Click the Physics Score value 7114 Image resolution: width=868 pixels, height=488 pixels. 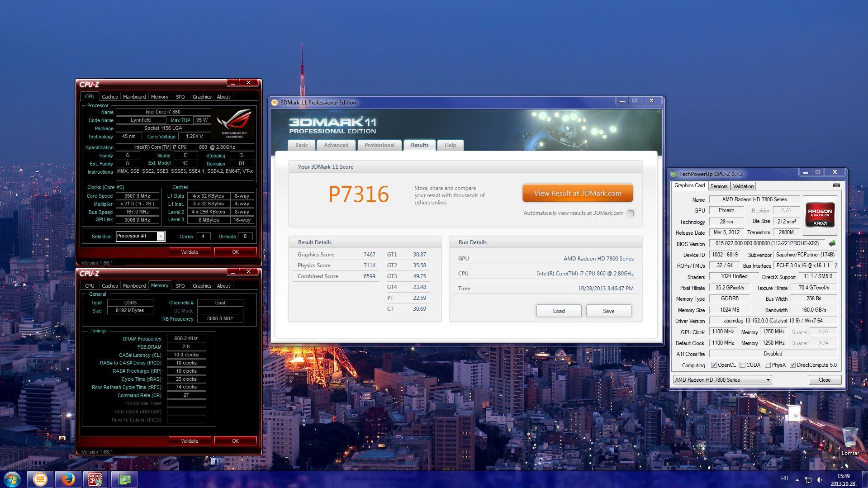coord(369,265)
